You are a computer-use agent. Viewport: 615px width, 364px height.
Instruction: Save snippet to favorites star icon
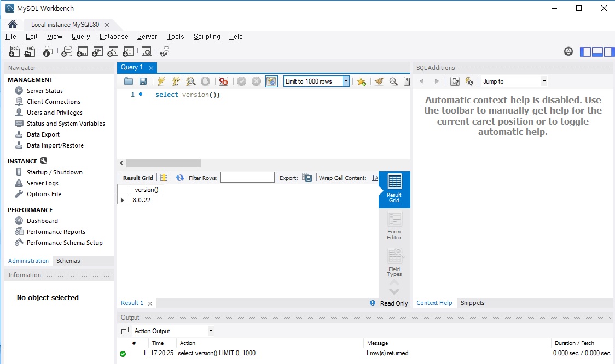pos(361,81)
